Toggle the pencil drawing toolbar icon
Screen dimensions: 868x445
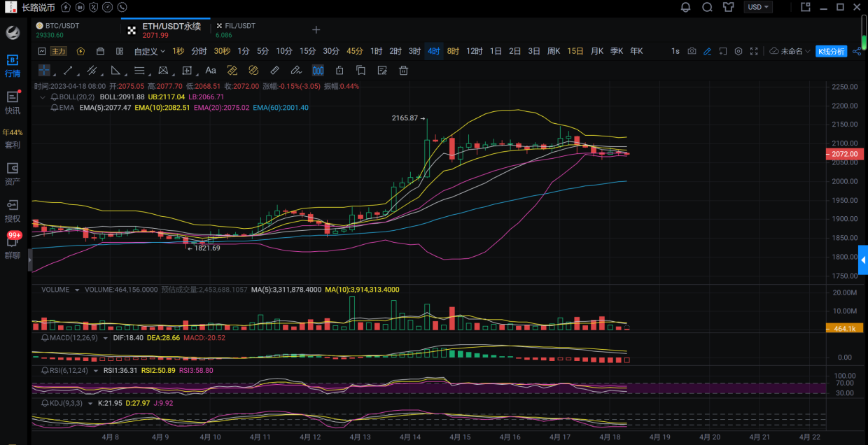point(707,51)
